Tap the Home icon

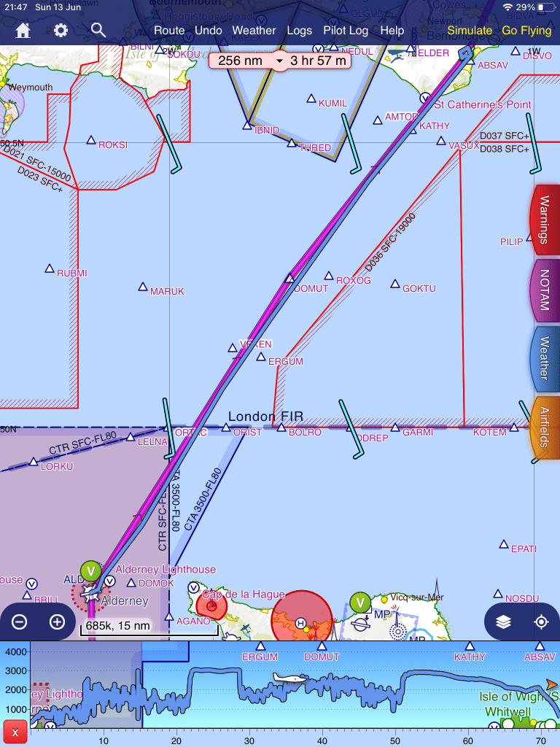23,31
